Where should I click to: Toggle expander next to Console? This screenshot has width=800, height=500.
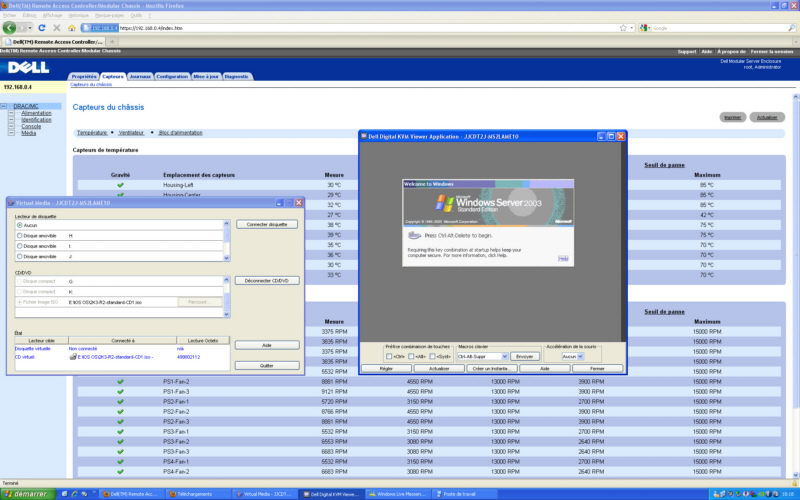[11, 126]
